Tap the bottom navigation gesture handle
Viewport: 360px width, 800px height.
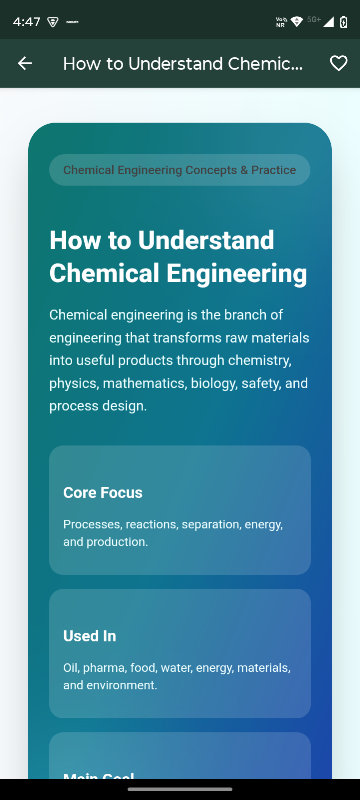(x=180, y=790)
